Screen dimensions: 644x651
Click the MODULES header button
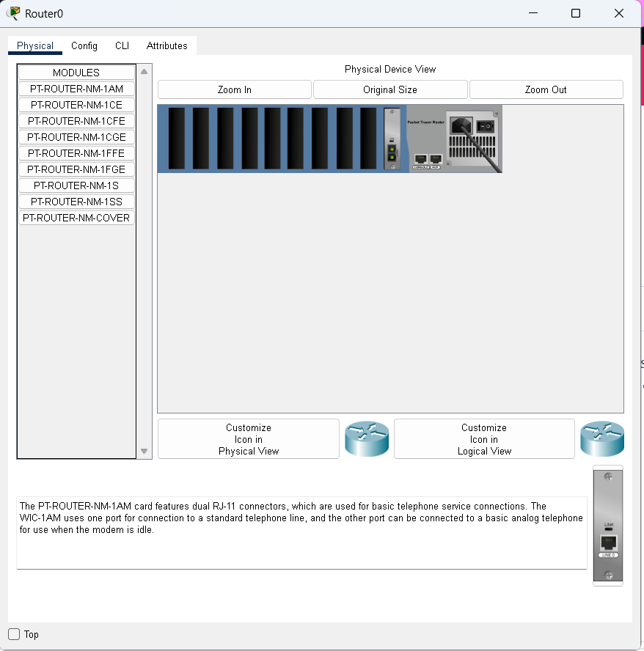(x=76, y=73)
